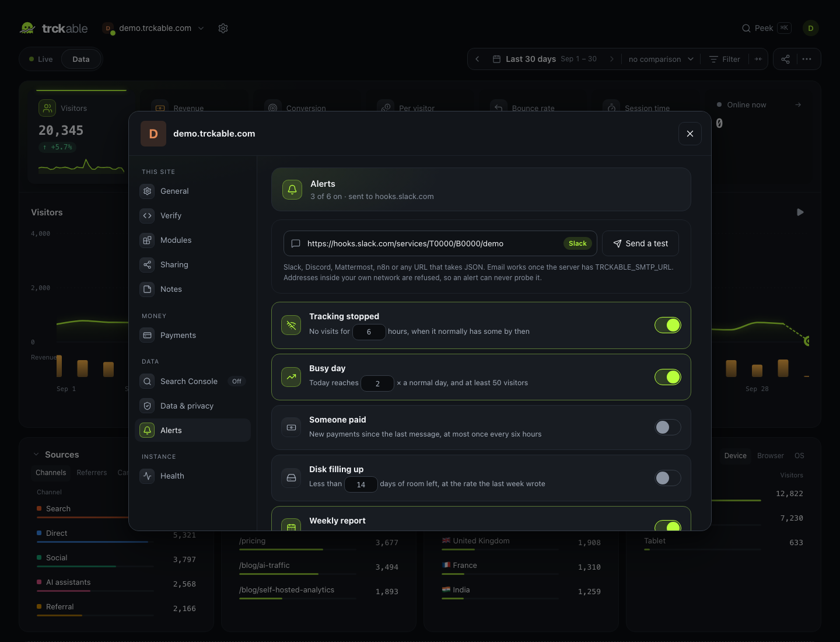Click the Weekly report calendar icon

tap(291, 525)
